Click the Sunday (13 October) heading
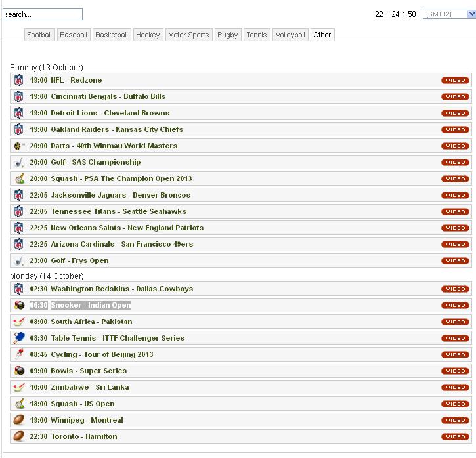Screen dimensions: 476x458 tap(47, 68)
